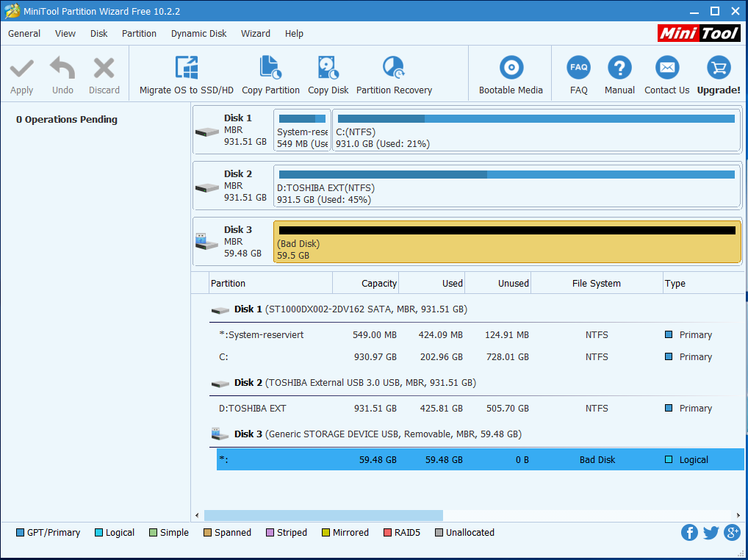Open the Twitter social icon
Viewport: 748px width, 560px height.
point(711,532)
